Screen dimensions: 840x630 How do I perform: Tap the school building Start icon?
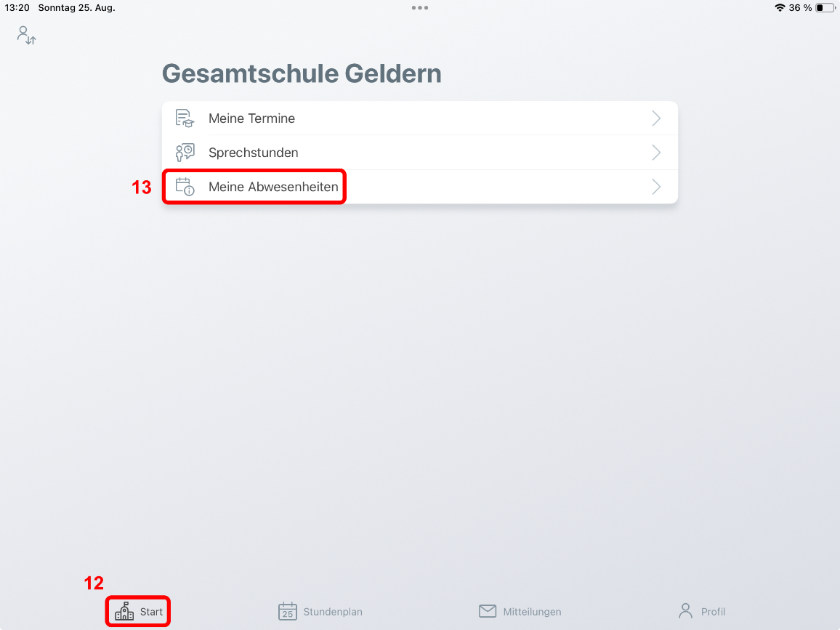124,611
